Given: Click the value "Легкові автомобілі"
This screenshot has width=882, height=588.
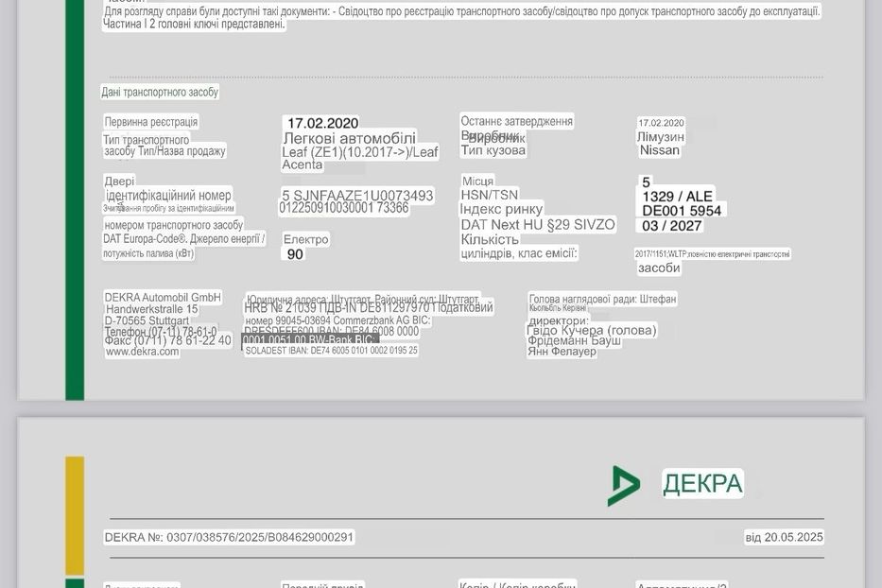Looking at the screenshot, I should [x=350, y=138].
